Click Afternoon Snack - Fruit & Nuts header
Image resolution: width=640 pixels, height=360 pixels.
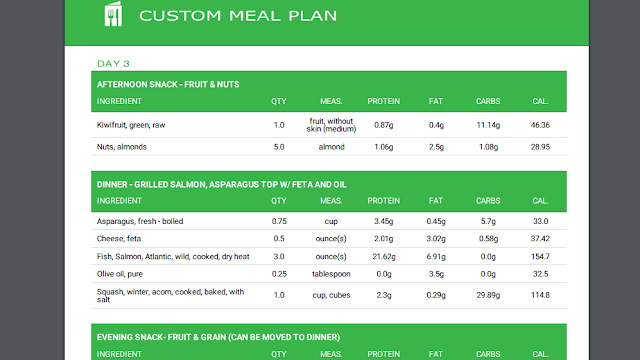[168, 84]
